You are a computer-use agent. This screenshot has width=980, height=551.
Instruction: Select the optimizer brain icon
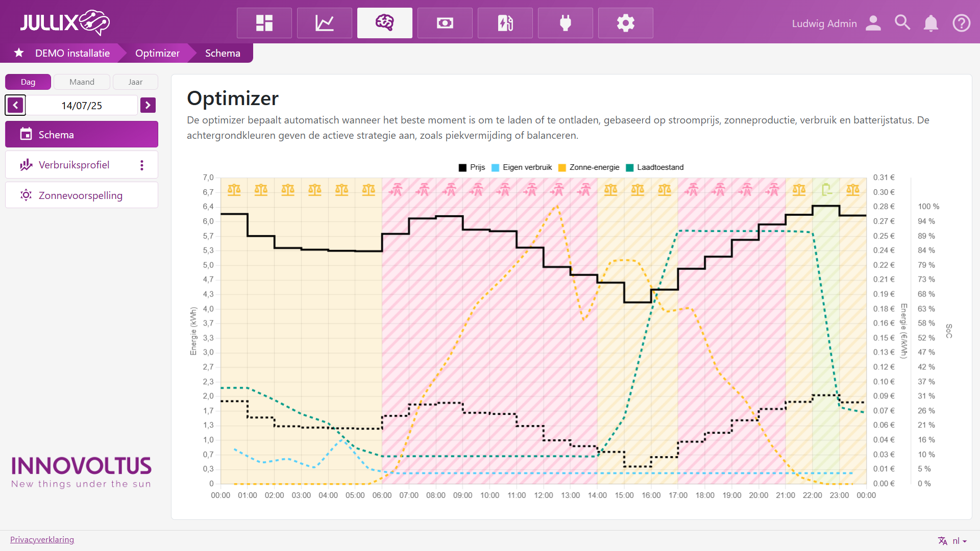(x=384, y=23)
